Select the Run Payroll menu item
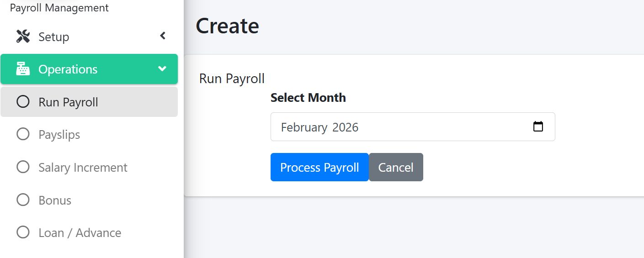The image size is (644, 258). pyautogui.click(x=69, y=102)
